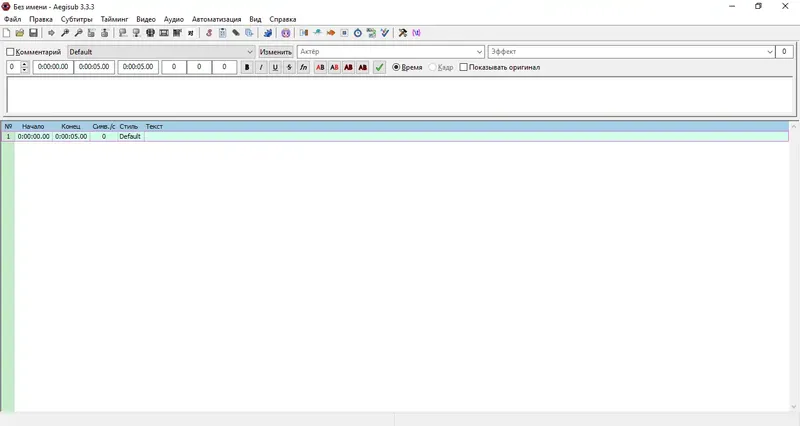The height and width of the screenshot is (426, 800).
Task: Open the Attachments paperclip icon
Action: (x=236, y=33)
